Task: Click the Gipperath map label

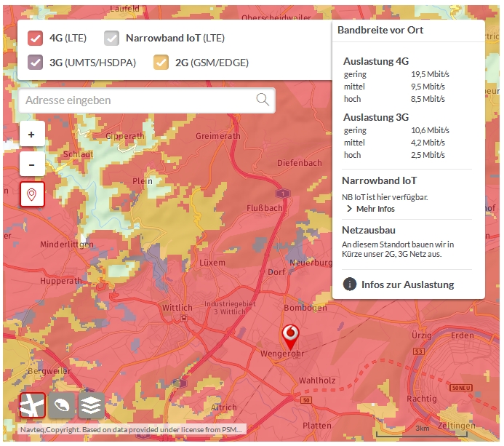Action: coord(125,136)
